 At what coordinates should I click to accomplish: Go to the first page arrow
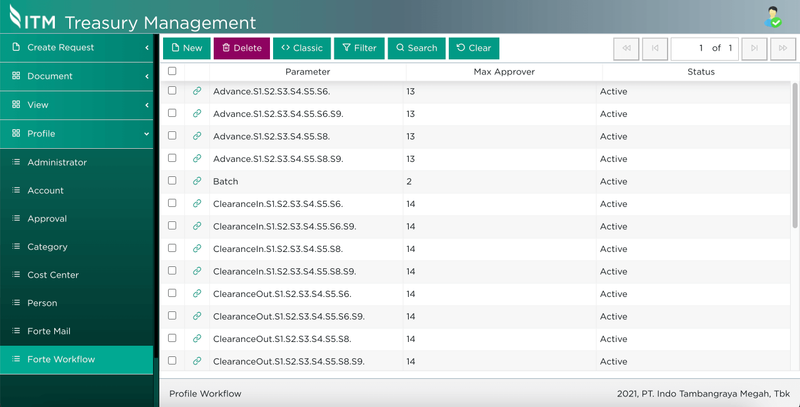click(627, 48)
